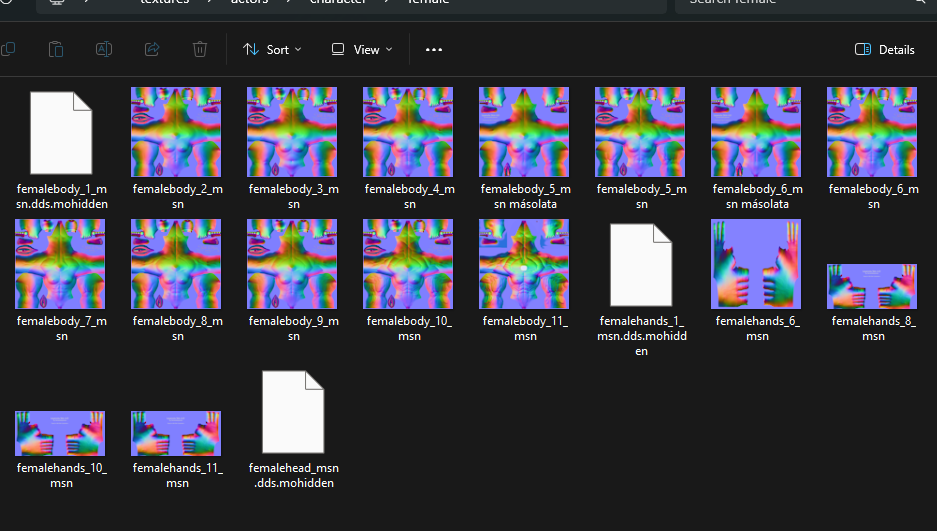
Task: Click file name femalehands_10_msn
Action: click(x=62, y=475)
